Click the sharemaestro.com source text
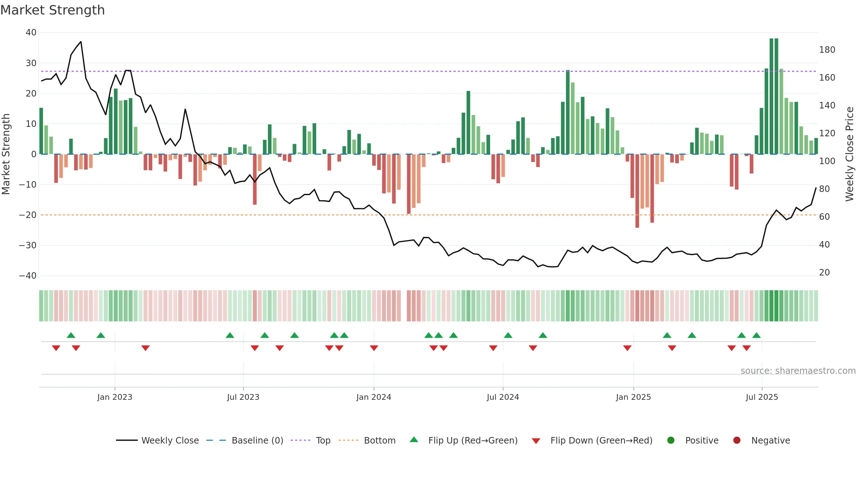The width and height of the screenshot is (868, 488). tap(798, 371)
